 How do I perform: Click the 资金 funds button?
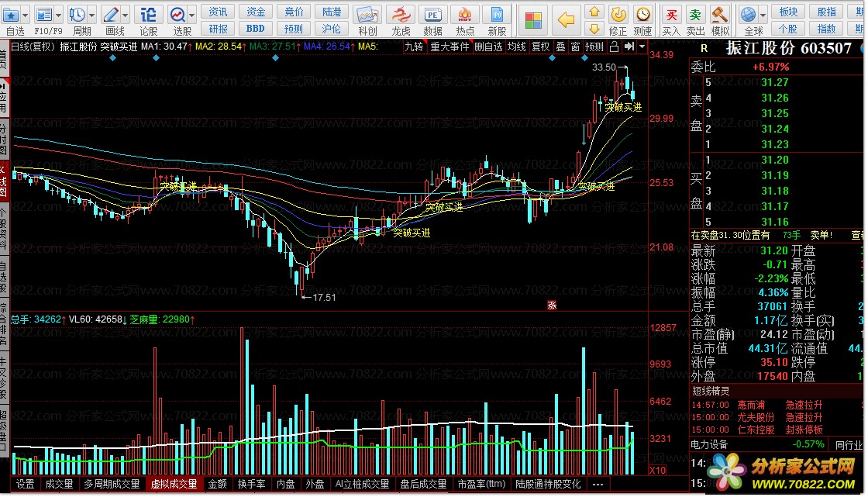coord(256,12)
